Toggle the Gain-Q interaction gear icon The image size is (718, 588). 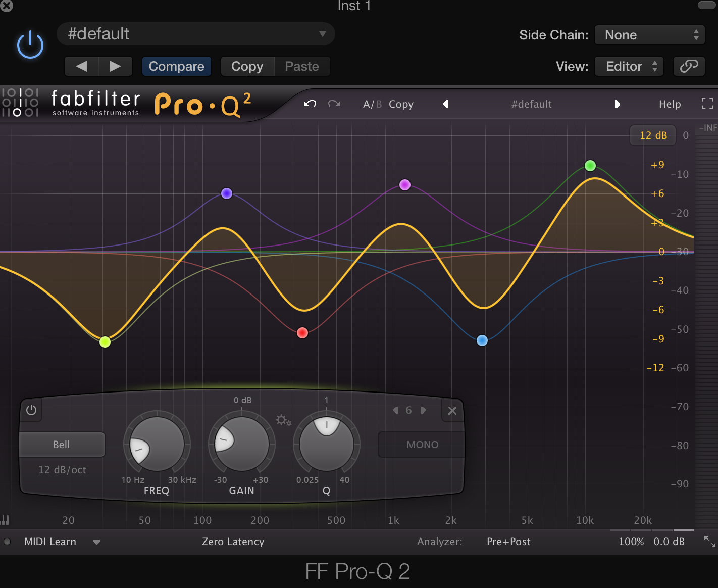(284, 420)
